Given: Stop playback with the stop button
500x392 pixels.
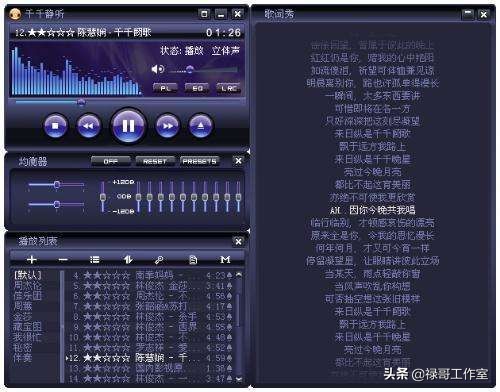Looking at the screenshot, I should coord(55,126).
